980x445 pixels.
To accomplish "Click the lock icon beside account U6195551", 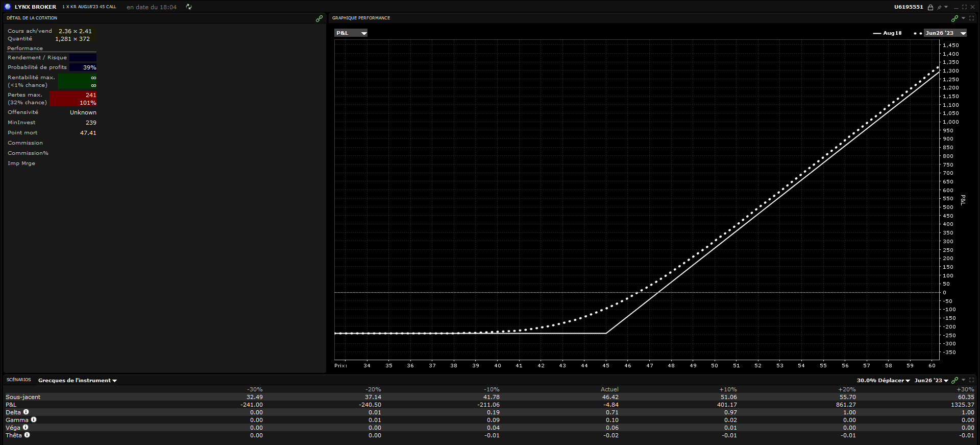I will pos(930,7).
